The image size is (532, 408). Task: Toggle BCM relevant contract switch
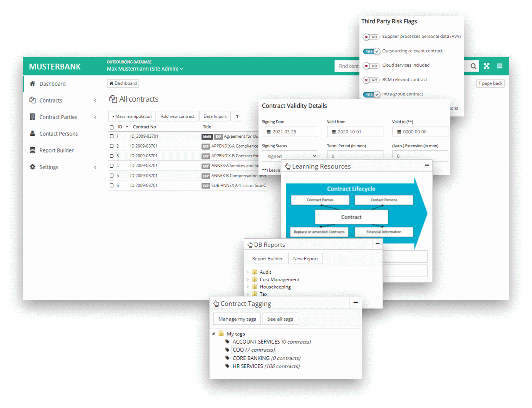(371, 80)
